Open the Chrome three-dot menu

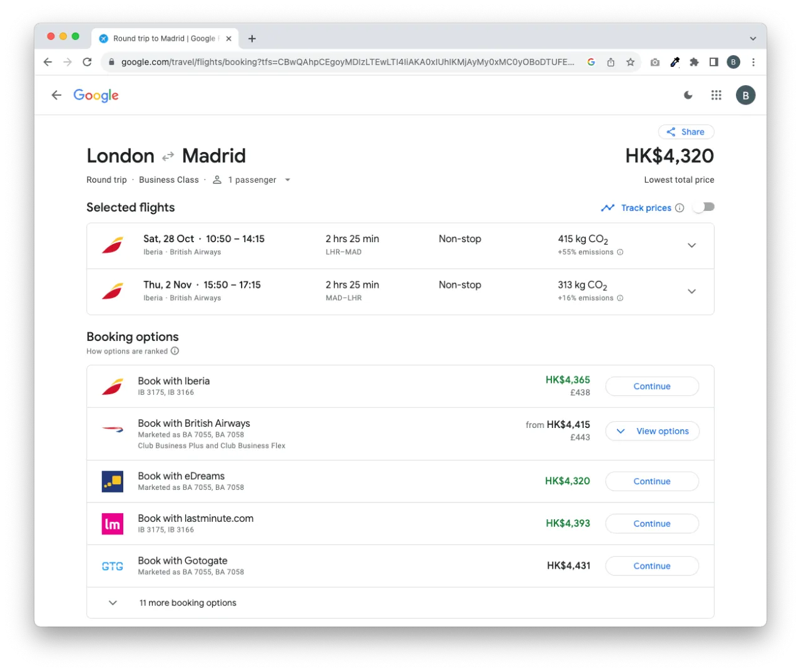[x=753, y=62]
